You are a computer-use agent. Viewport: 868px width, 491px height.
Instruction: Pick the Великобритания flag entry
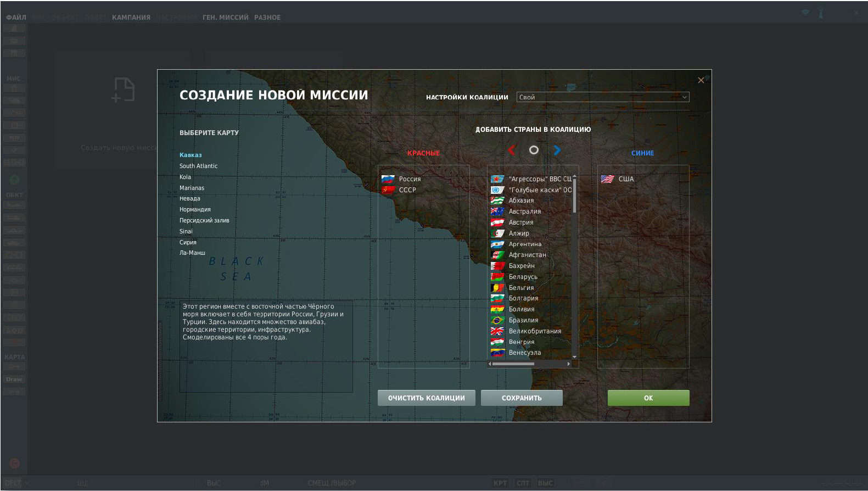coord(497,331)
